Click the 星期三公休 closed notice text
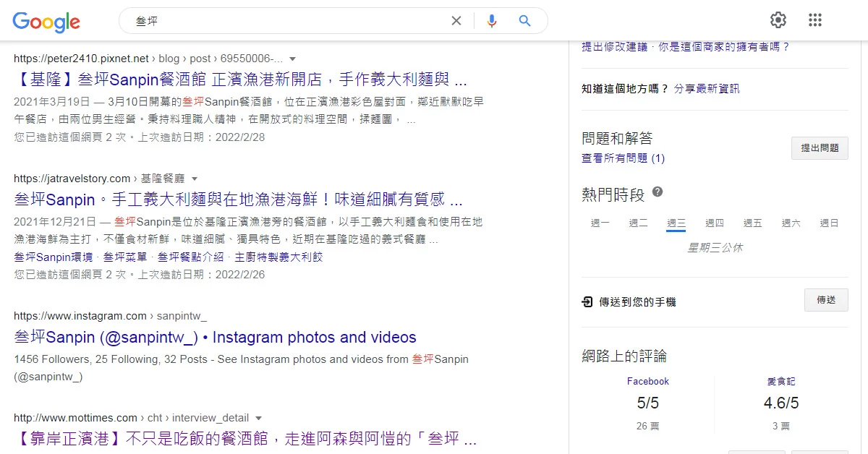This screenshot has height=454, width=868. coord(715,248)
